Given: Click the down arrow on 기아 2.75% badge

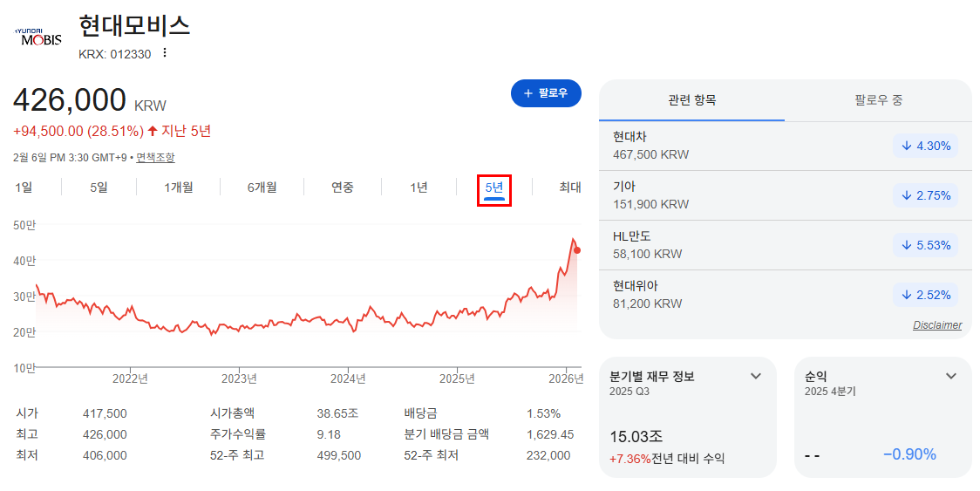Looking at the screenshot, I should 906,195.
